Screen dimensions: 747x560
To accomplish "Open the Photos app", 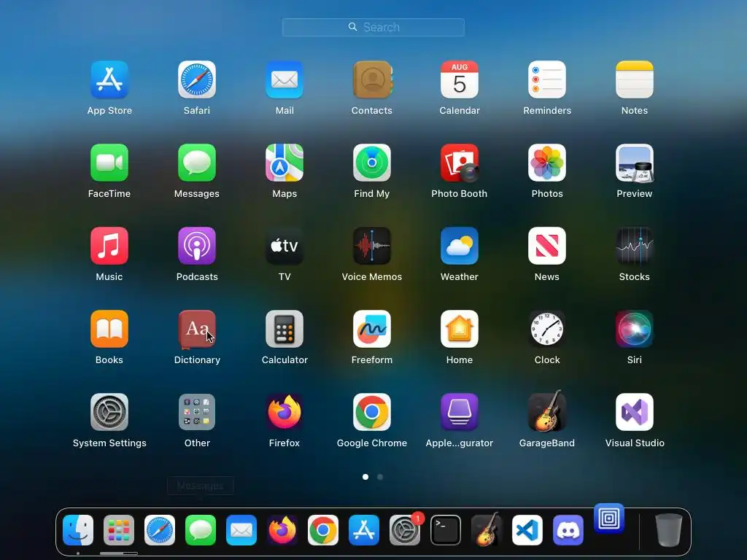I will [x=547, y=163].
